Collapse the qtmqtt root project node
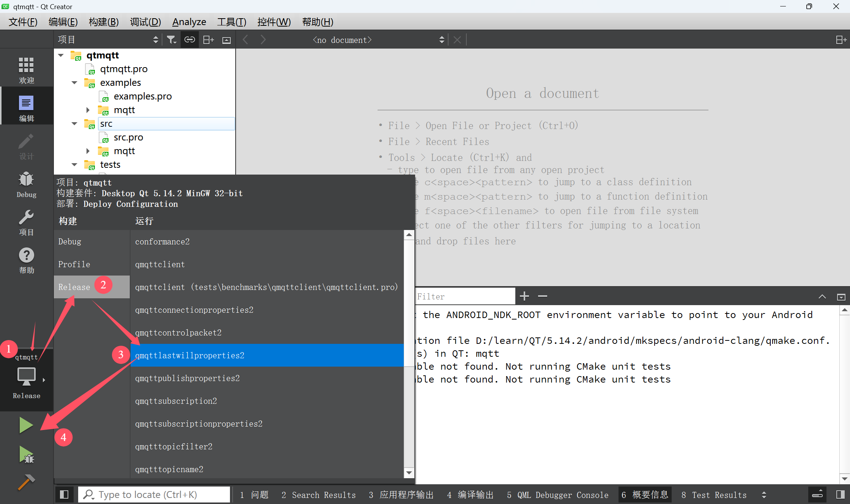Screen dimensions: 850x504 pos(61,55)
